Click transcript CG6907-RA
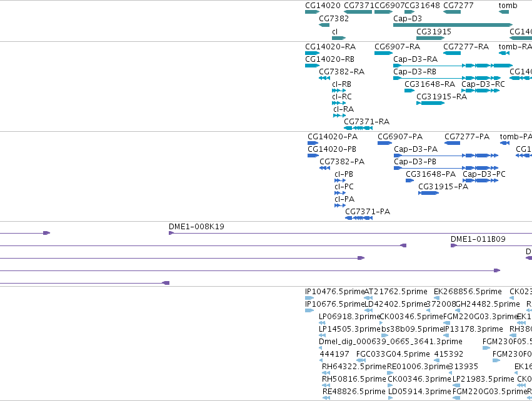Viewport: 532px width, 401px height. pos(383,53)
